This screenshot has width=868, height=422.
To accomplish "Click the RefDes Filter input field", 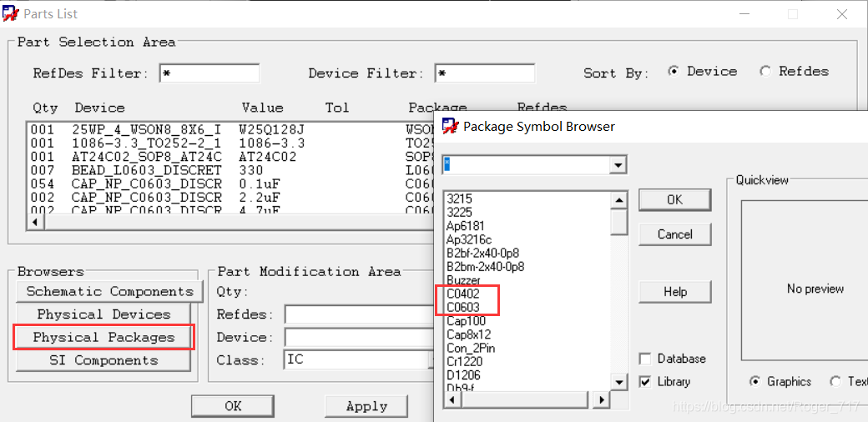I will 209,73.
